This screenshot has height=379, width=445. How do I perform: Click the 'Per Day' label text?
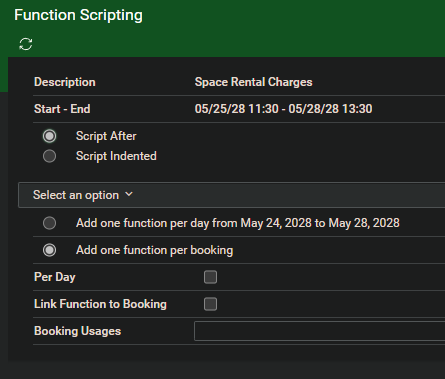click(x=55, y=277)
